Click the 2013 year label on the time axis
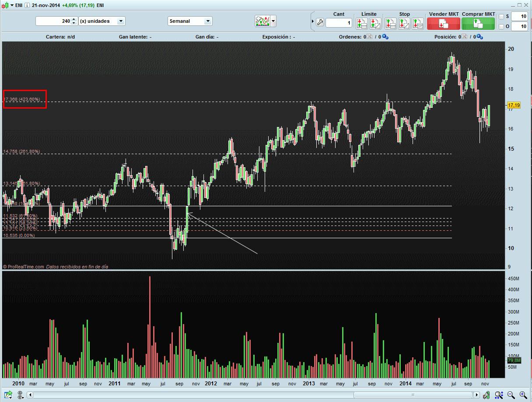 click(309, 383)
